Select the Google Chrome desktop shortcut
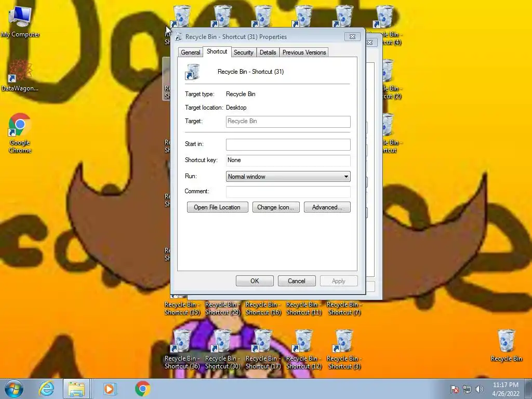Viewport: 532px width, 399px height. tap(20, 133)
